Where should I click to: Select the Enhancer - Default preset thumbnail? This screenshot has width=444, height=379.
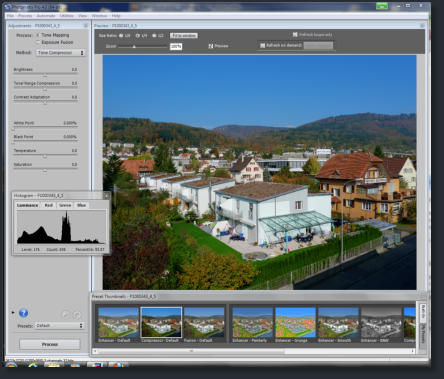tap(118, 325)
